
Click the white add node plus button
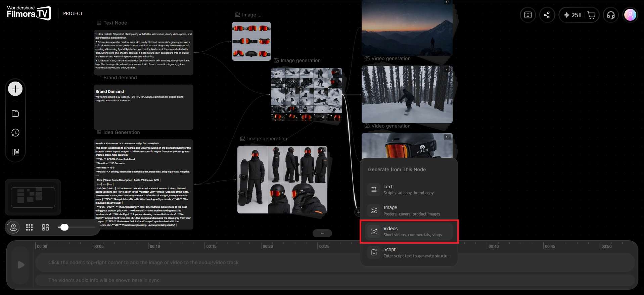pos(15,89)
